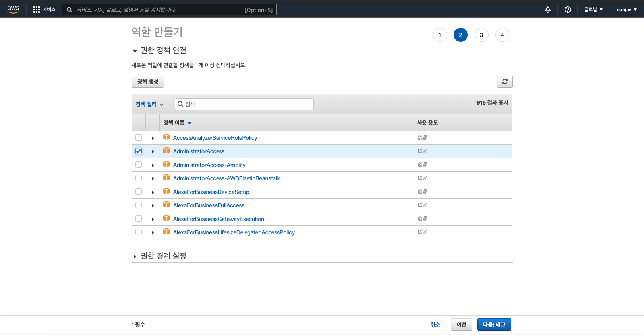Open the AlexaForBusinessFullAccess policy link
This screenshot has width=644, height=335.
[209, 205]
